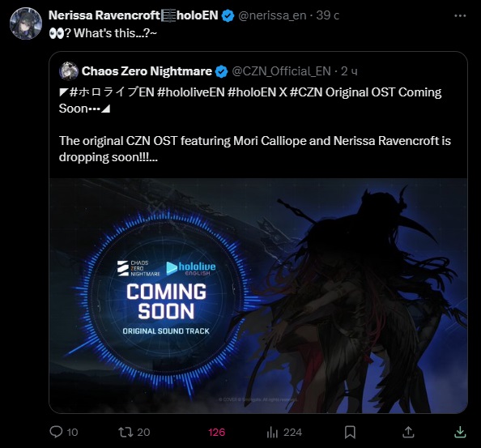Toggle the like counter showing 126

(x=216, y=433)
